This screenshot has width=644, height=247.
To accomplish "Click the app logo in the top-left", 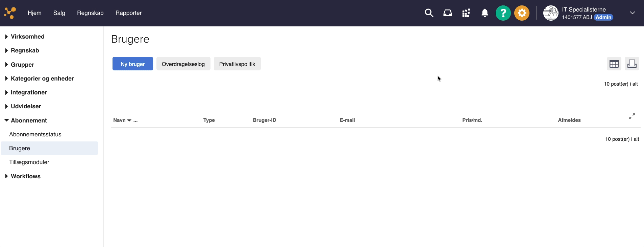I will (10, 13).
